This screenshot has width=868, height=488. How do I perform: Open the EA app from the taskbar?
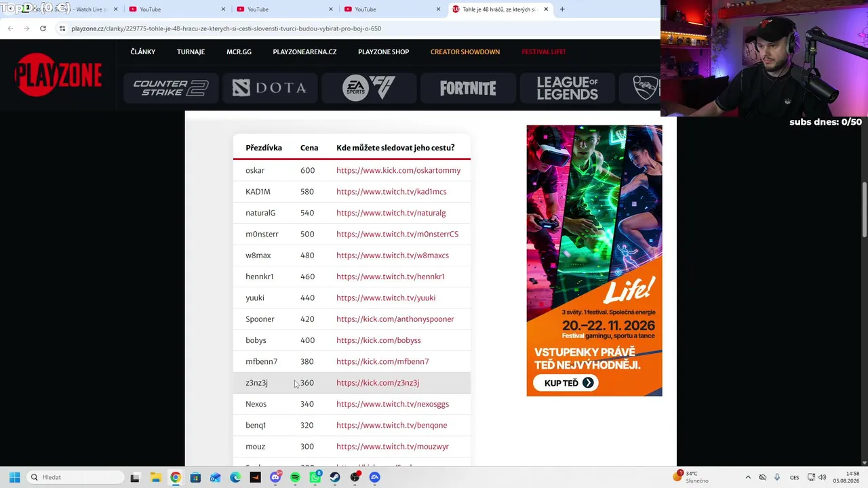coord(375,477)
